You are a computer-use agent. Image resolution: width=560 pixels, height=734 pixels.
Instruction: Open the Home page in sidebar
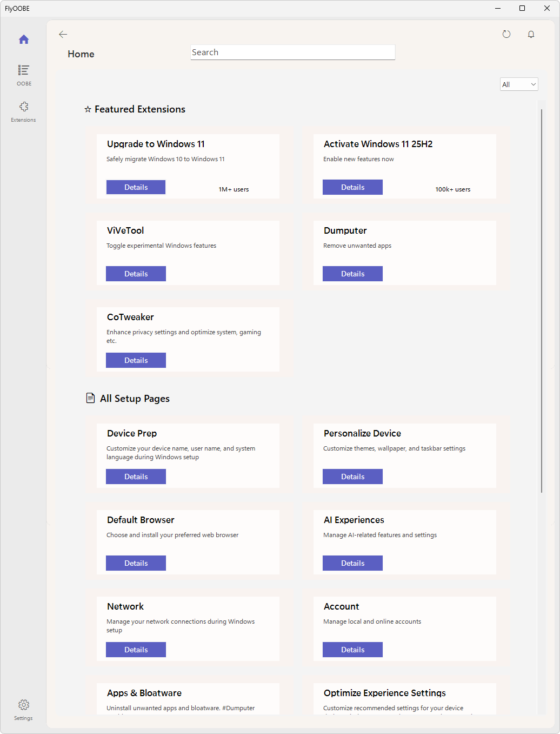(x=24, y=39)
